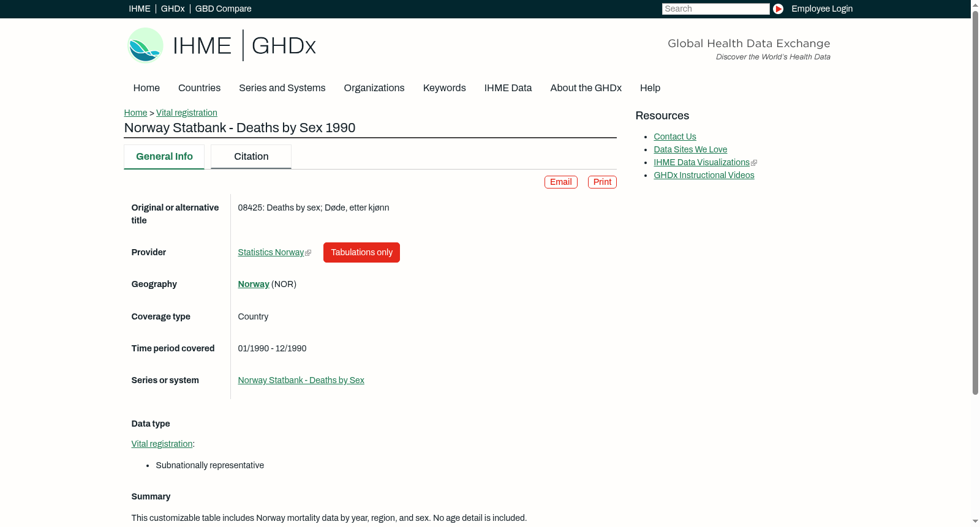Click the vertical page scrollbar thumb

point(976,202)
